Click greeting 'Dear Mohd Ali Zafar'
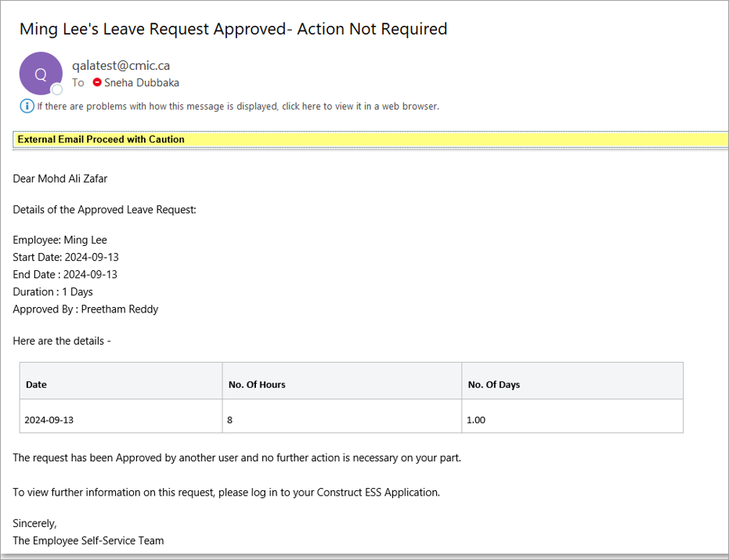The height and width of the screenshot is (560, 729). tap(60, 179)
